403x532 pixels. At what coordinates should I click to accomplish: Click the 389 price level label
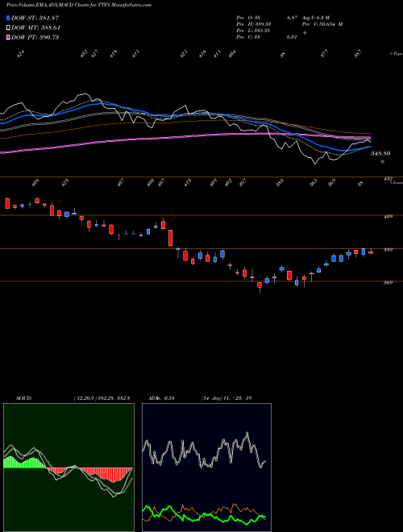[x=388, y=250]
